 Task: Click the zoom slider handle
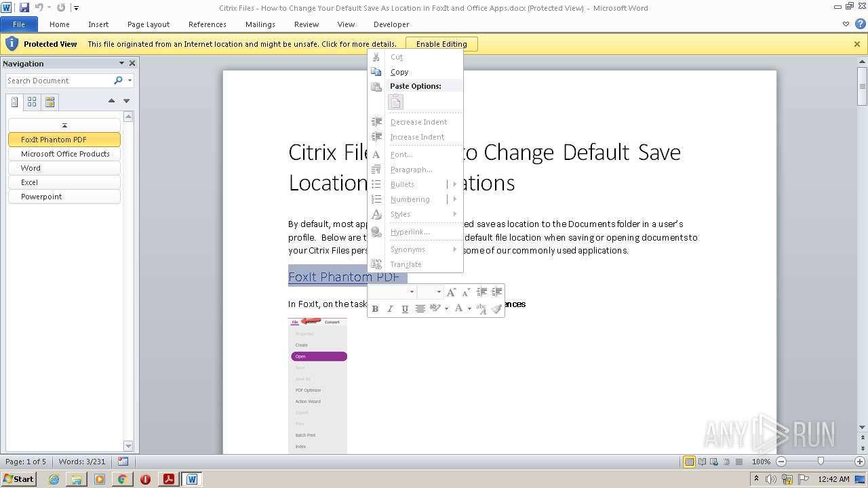click(x=821, y=462)
